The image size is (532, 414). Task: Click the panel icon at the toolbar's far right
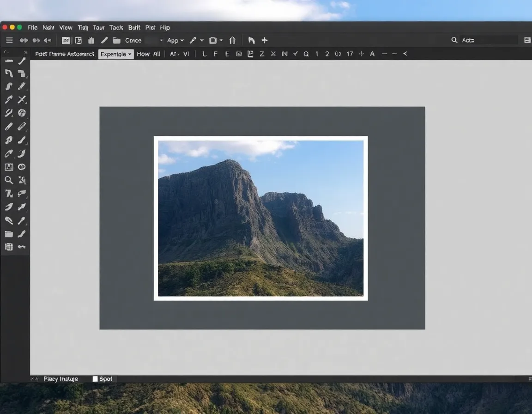[x=527, y=40]
